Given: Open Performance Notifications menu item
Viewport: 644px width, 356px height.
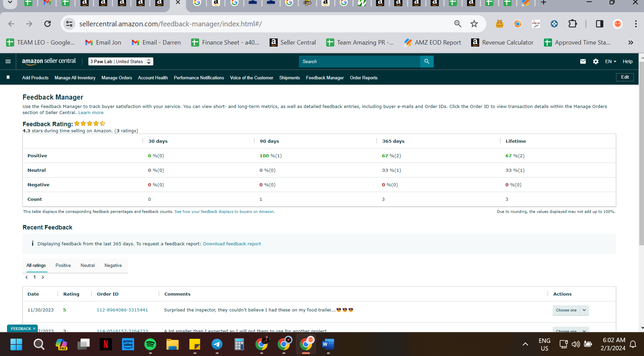Looking at the screenshot, I should tap(199, 78).
